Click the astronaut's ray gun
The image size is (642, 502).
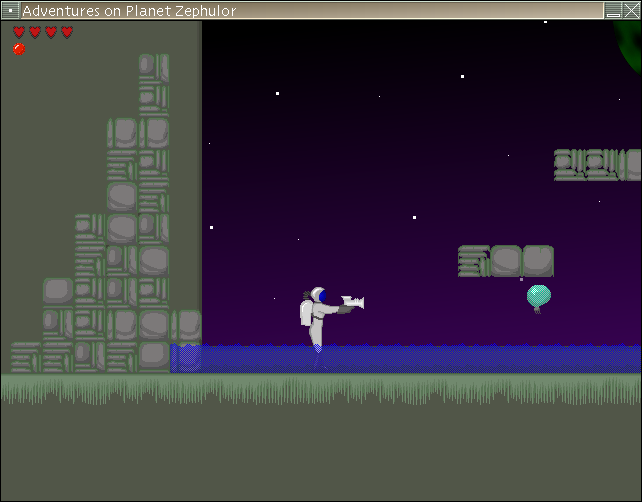[x=353, y=302]
